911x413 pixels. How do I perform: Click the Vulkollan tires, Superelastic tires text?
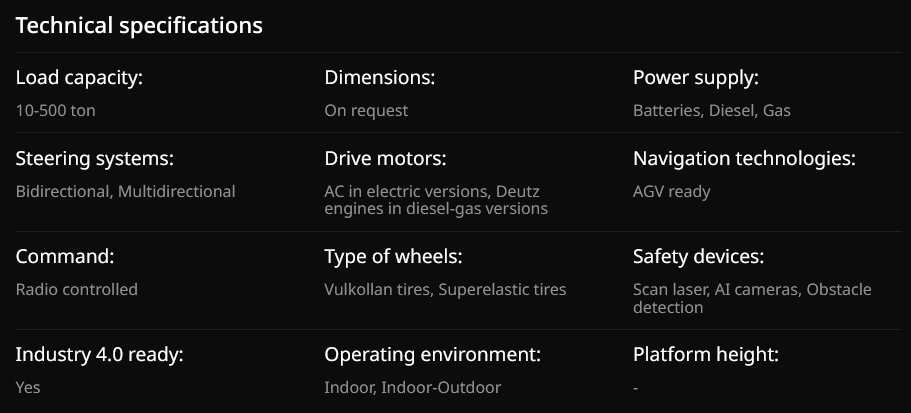[x=445, y=289]
